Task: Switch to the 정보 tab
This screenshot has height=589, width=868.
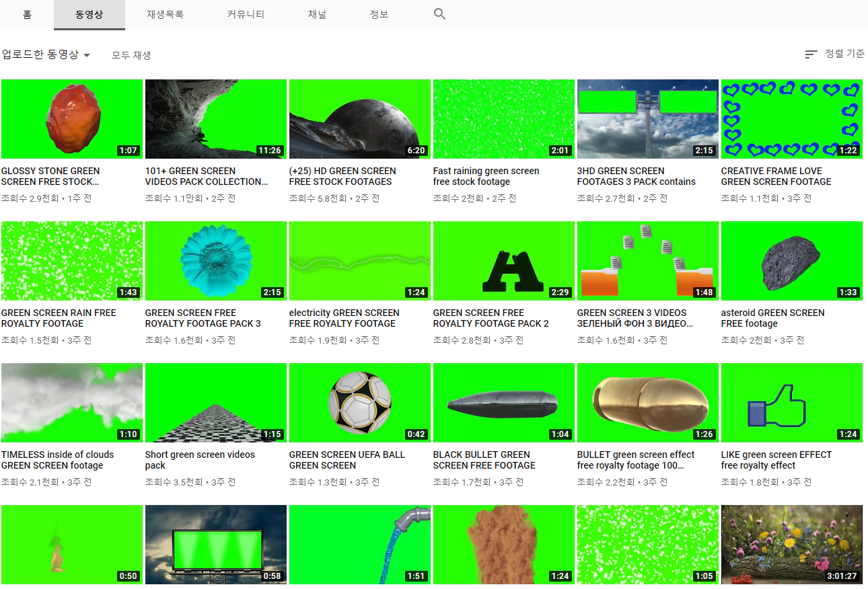Action: [379, 14]
